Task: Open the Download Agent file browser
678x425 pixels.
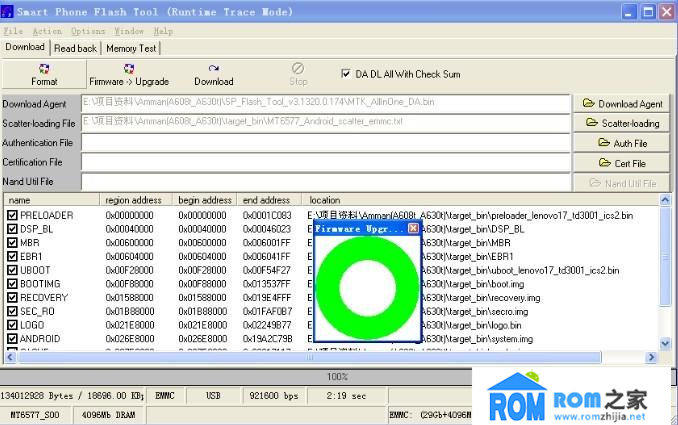Action: [x=621, y=103]
